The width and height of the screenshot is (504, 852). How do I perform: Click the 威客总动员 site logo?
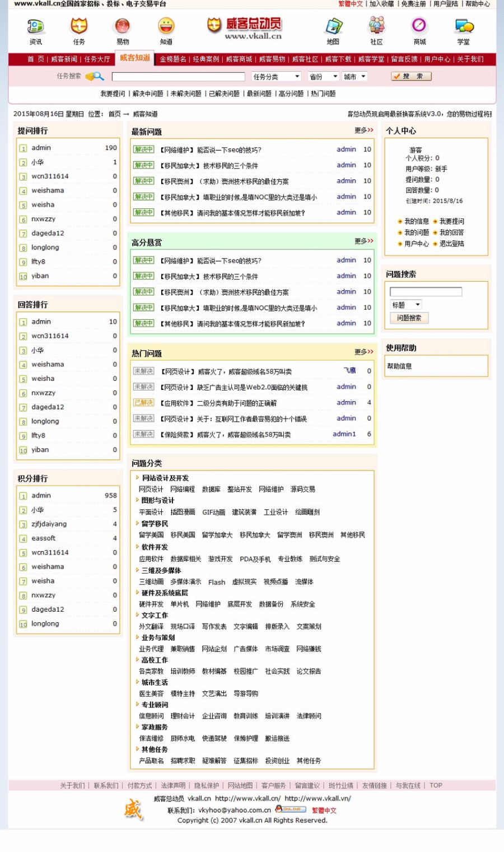pyautogui.click(x=245, y=27)
